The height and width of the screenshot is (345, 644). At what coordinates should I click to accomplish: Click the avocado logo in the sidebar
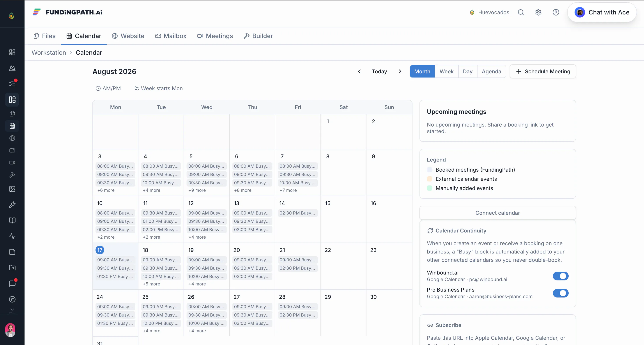(x=11, y=16)
